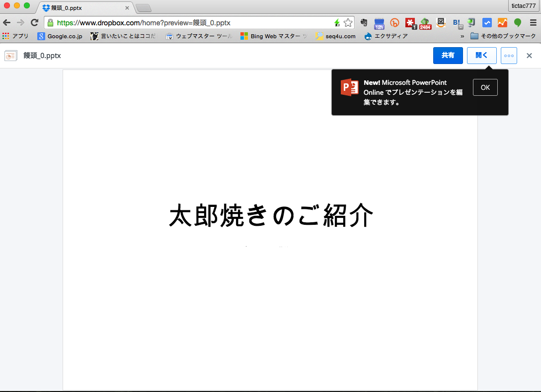The width and height of the screenshot is (541, 392).
Task: Click the Google Analytics extension icon
Action: (x=502, y=23)
